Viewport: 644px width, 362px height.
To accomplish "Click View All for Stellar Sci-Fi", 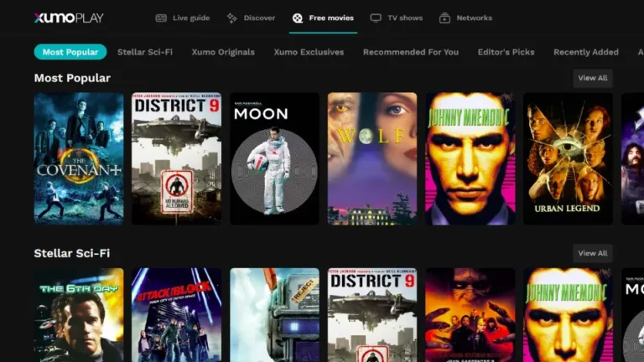I will coord(592,253).
